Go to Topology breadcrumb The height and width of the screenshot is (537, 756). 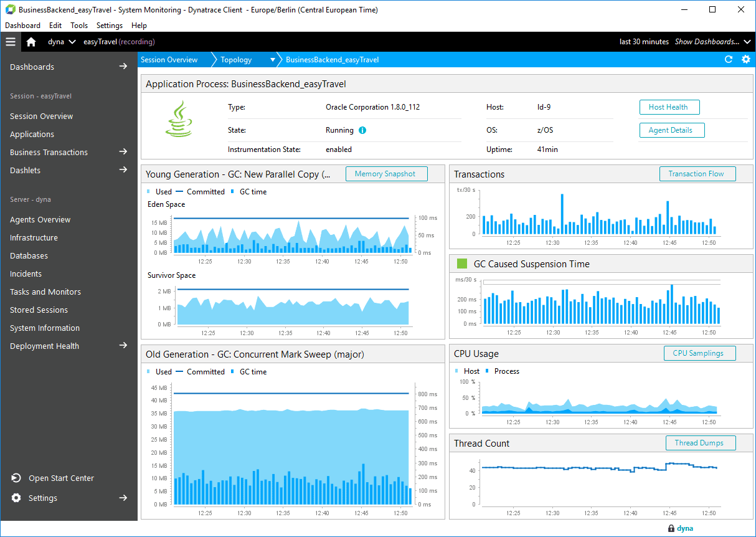236,60
